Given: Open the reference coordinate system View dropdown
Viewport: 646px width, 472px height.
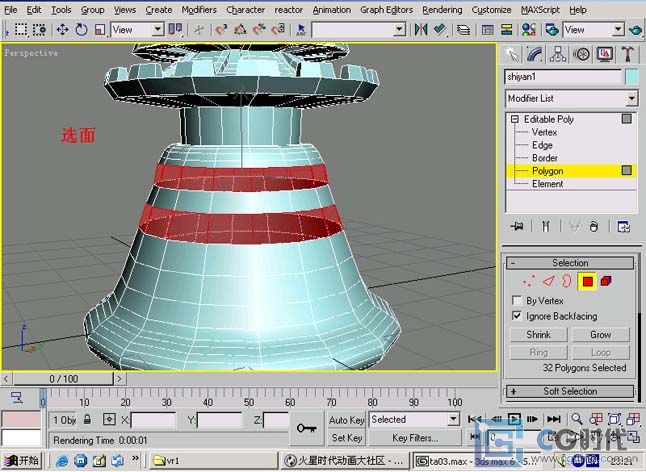Looking at the screenshot, I should 157,30.
